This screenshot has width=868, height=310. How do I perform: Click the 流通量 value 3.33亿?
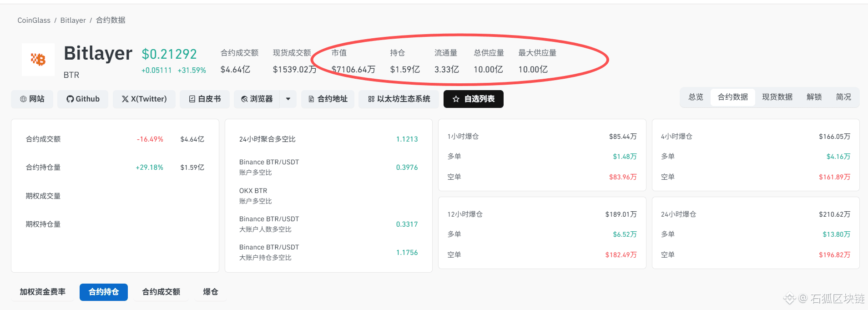447,70
